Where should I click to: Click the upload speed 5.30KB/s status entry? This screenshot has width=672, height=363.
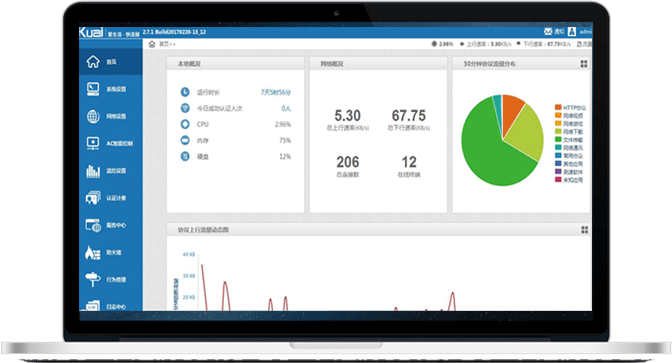[485, 44]
